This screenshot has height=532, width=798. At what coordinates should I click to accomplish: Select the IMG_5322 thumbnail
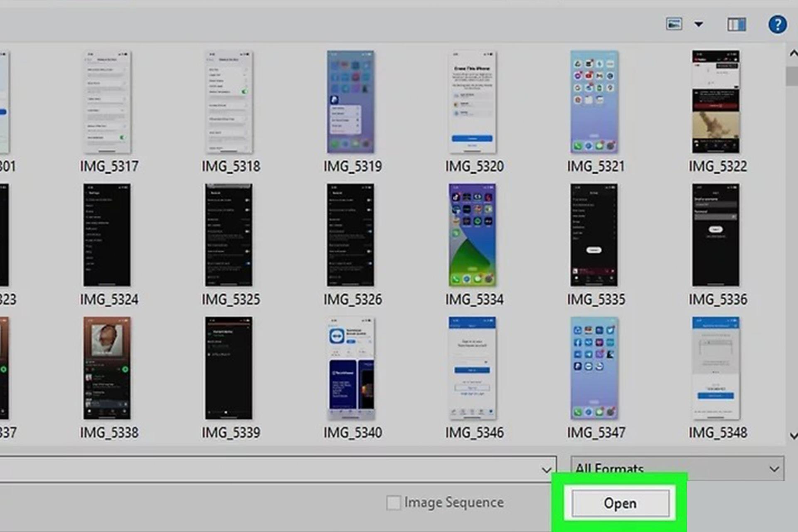[716, 102]
